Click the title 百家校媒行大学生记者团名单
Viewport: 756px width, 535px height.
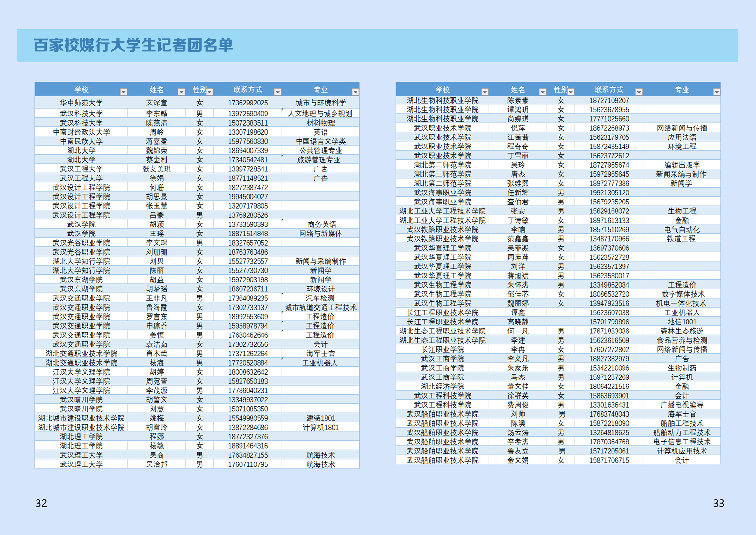(133, 45)
